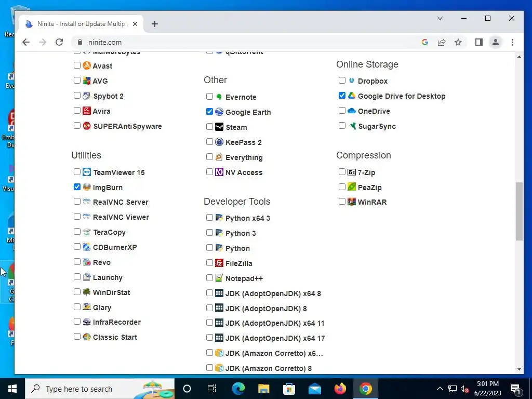Image resolution: width=532 pixels, height=399 pixels.
Task: Open Microsoft Edge from taskbar
Action: [238, 389]
